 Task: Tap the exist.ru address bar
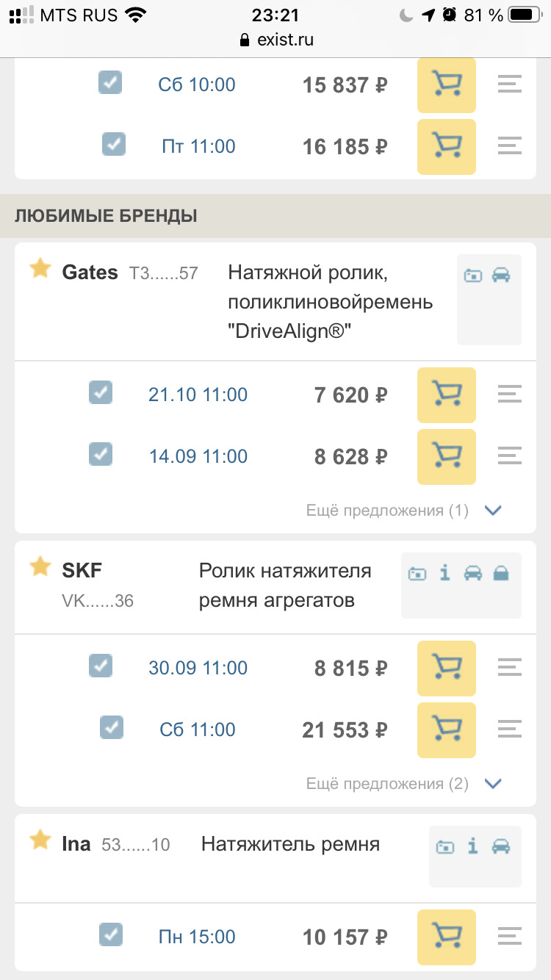point(275,40)
